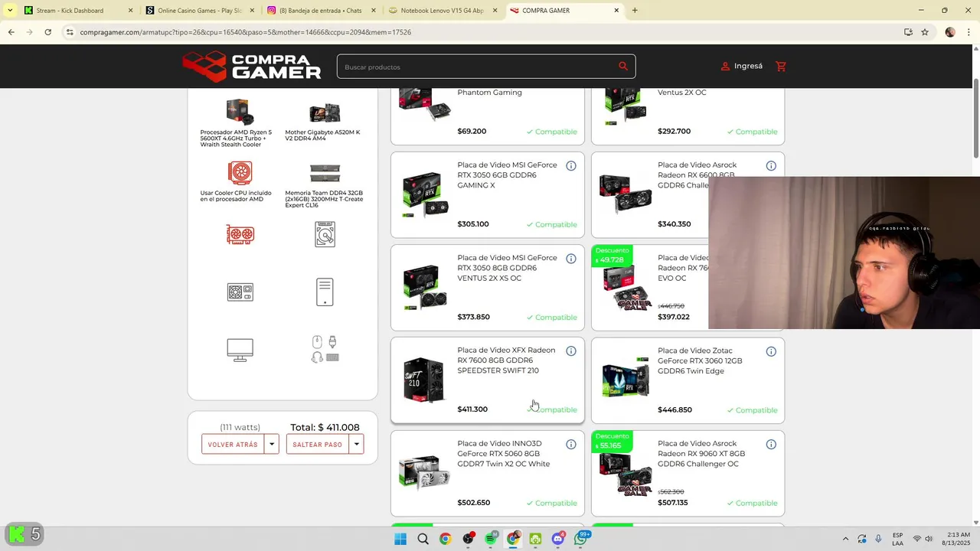Switch to Online Casino Games tab
The width and height of the screenshot is (980, 551).
[200, 11]
